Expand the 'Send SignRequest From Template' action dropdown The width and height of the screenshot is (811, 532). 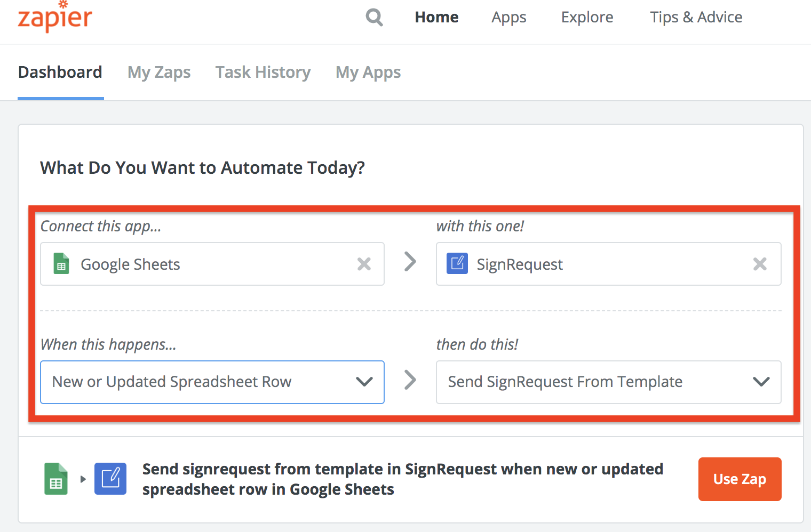click(x=609, y=382)
